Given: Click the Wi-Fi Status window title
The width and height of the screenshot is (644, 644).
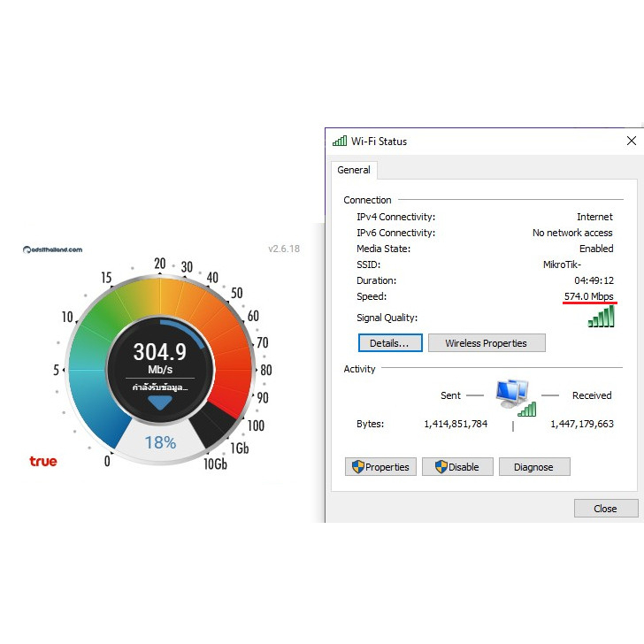Looking at the screenshot, I should tap(379, 142).
